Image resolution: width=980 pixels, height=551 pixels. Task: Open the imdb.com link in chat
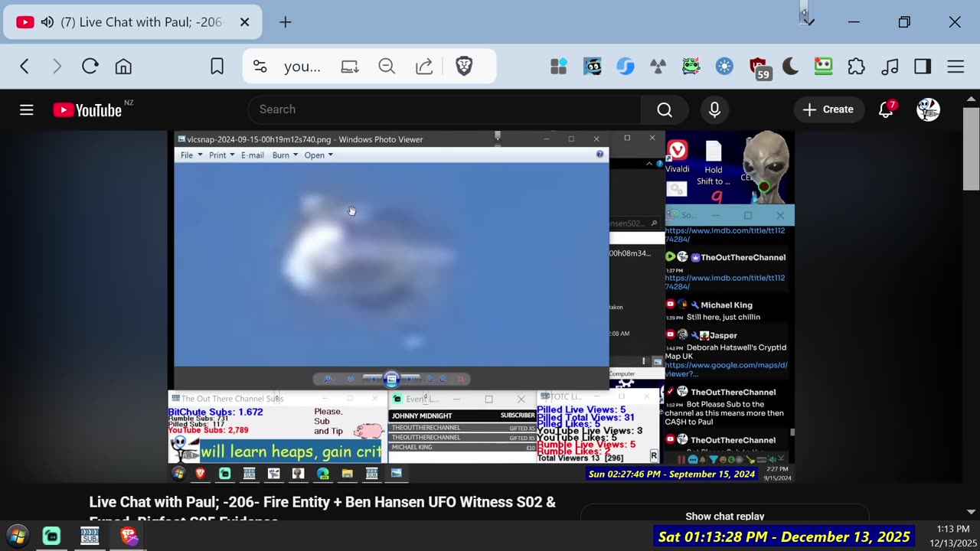point(725,282)
